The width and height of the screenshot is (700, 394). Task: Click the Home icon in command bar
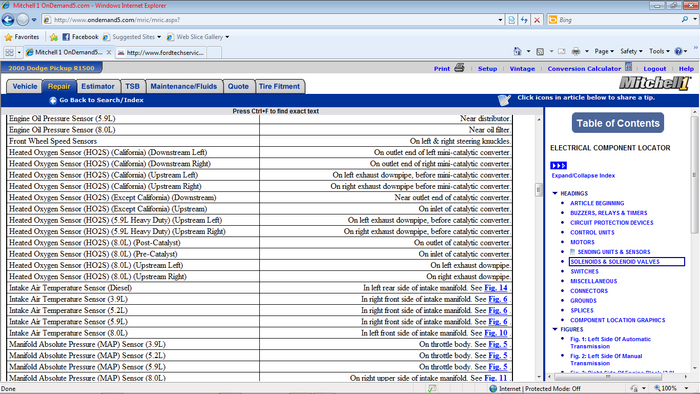click(517, 51)
